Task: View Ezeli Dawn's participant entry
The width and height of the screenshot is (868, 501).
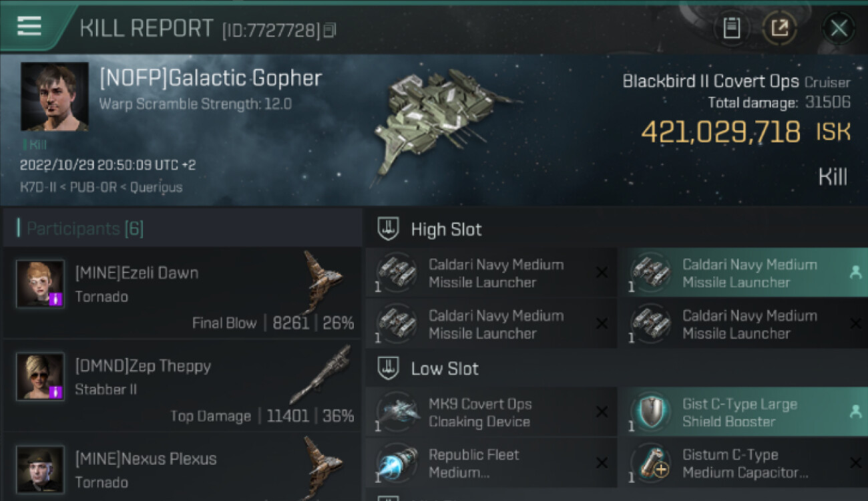Action: (x=182, y=293)
